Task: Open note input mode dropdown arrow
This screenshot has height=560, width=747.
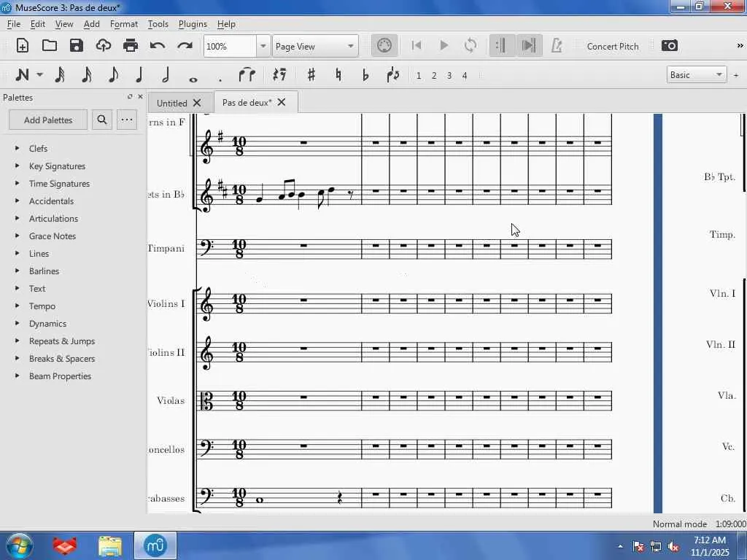Action: (x=40, y=75)
